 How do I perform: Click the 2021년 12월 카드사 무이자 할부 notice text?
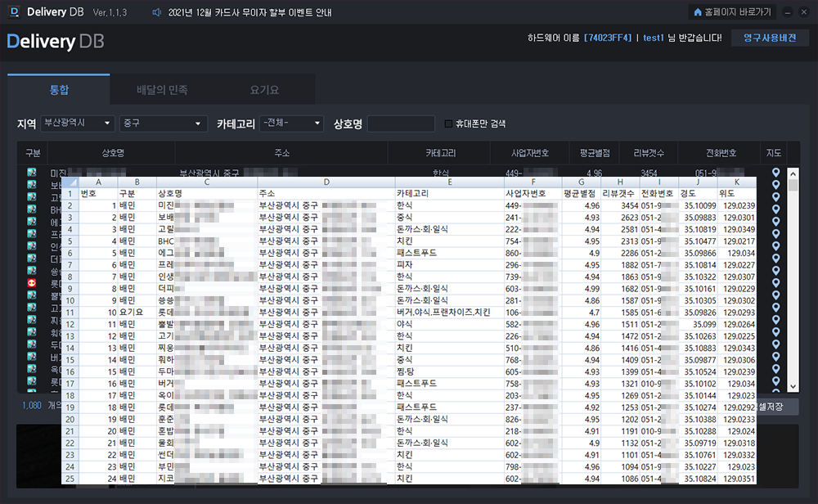click(249, 12)
